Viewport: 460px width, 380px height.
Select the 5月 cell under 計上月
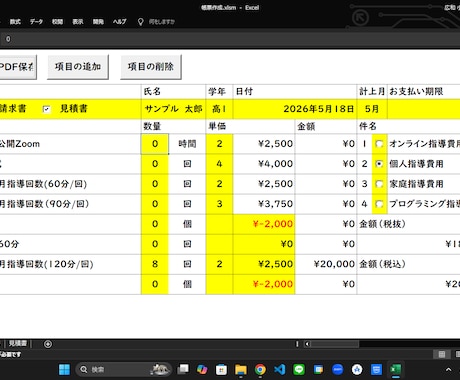[x=372, y=109]
